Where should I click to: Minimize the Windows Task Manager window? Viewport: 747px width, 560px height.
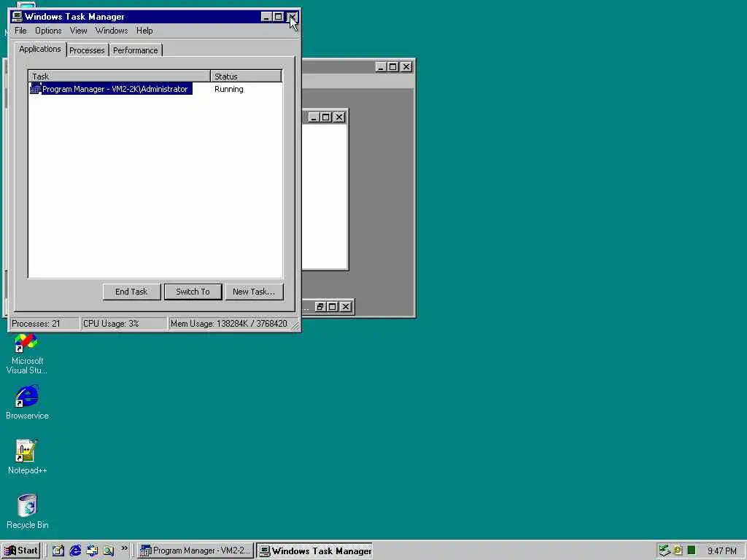(266, 17)
